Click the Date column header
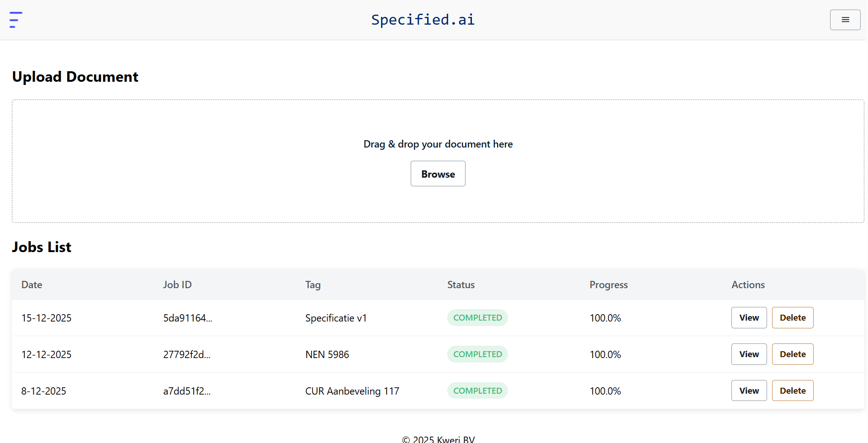 click(x=32, y=285)
